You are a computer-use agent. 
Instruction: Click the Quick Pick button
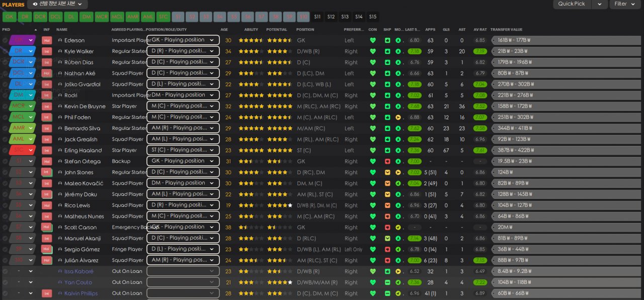(x=572, y=4)
